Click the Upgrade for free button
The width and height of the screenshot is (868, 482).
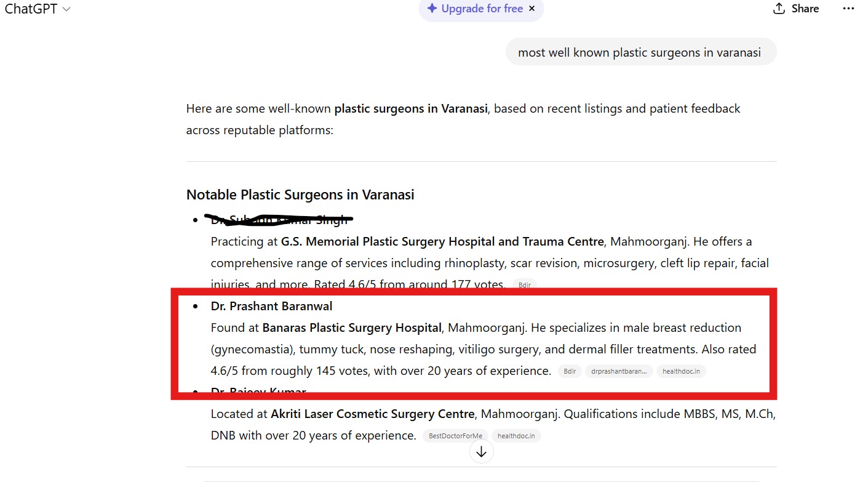point(482,9)
